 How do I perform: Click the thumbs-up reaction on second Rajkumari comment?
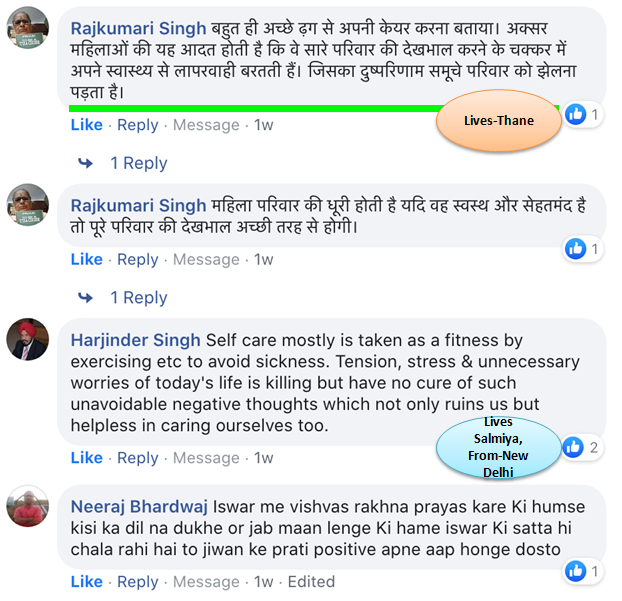[x=575, y=249]
